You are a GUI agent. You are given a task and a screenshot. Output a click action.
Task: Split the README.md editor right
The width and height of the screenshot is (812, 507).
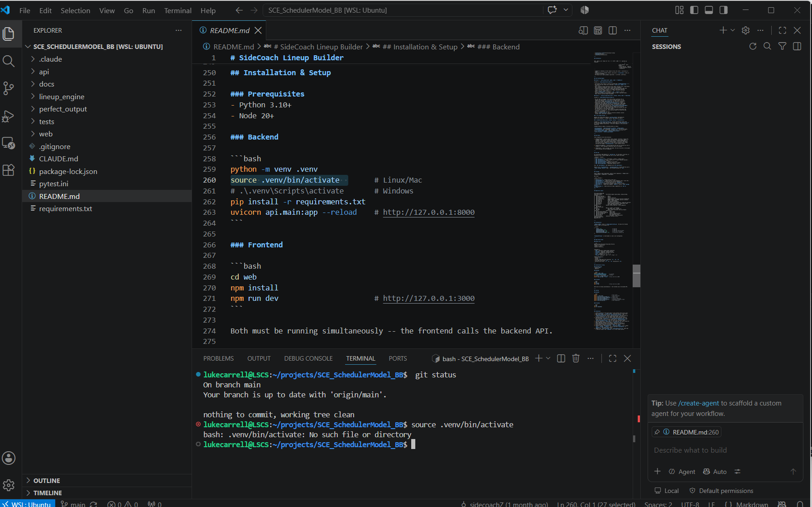coord(613,30)
